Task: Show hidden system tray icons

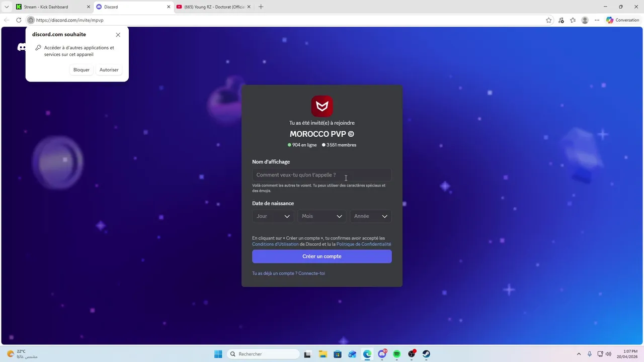Action: click(x=579, y=354)
